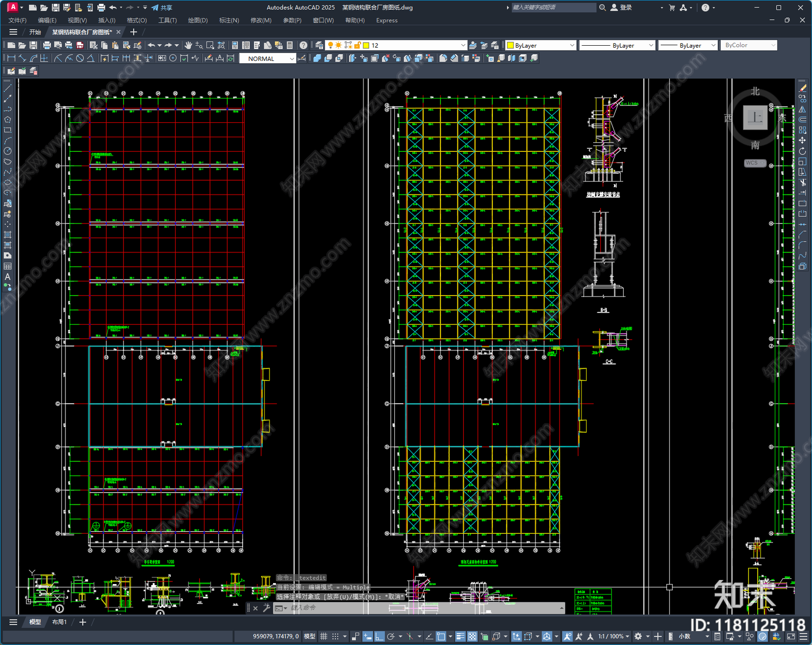Image resolution: width=812 pixels, height=645 pixels.
Task: Click the Save disk icon in toolbar
Action: (x=33, y=45)
